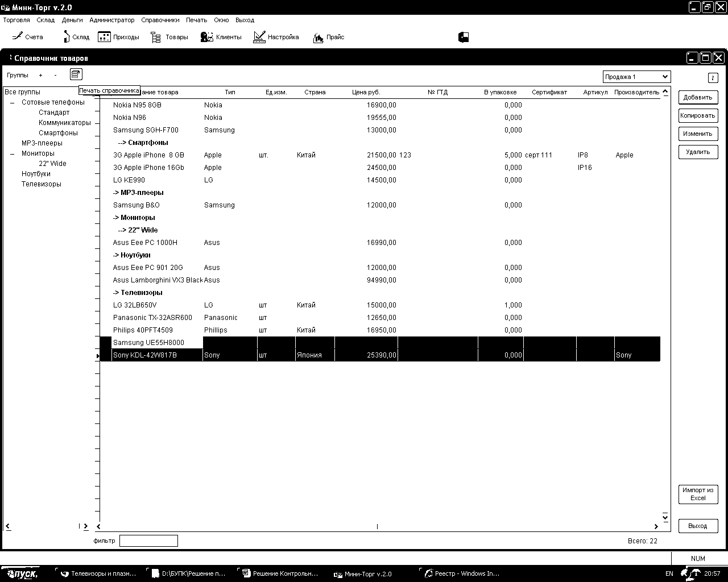Click the table's scroll-up arrow
The height and width of the screenshot is (582, 728).
point(665,93)
